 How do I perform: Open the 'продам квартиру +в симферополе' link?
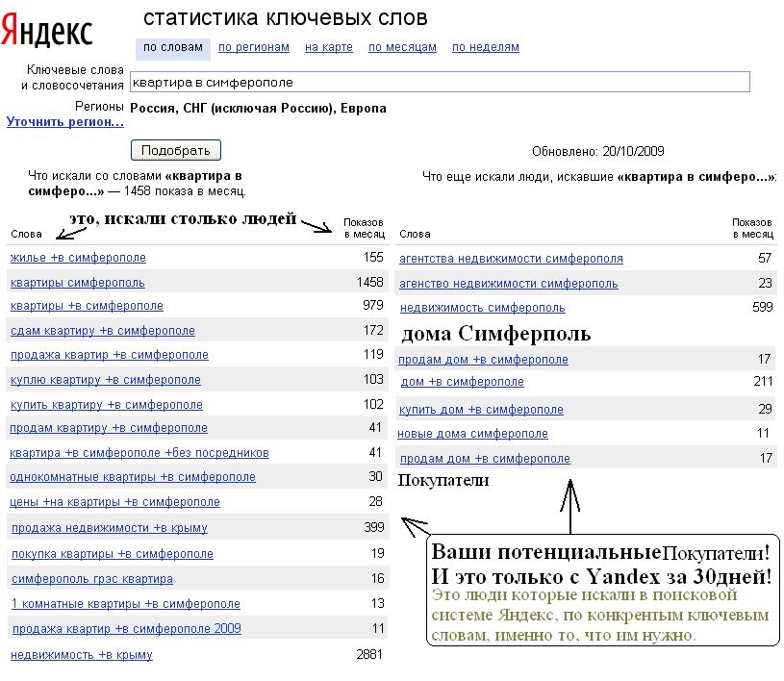[109, 428]
